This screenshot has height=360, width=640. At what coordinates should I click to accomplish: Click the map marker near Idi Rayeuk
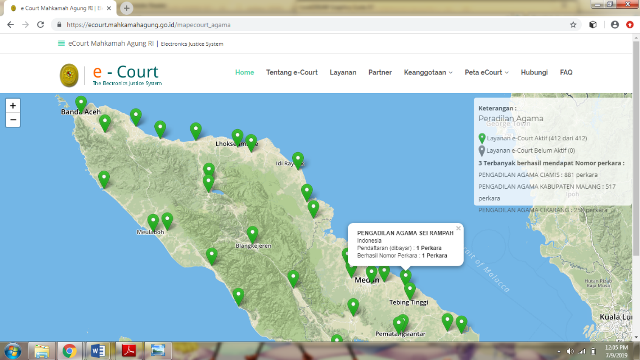[298, 160]
